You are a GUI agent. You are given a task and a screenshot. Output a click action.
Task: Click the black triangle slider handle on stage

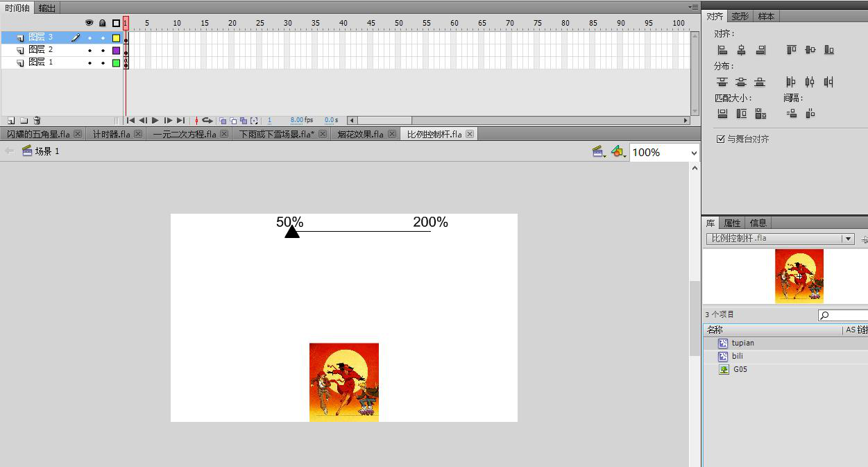(x=292, y=231)
